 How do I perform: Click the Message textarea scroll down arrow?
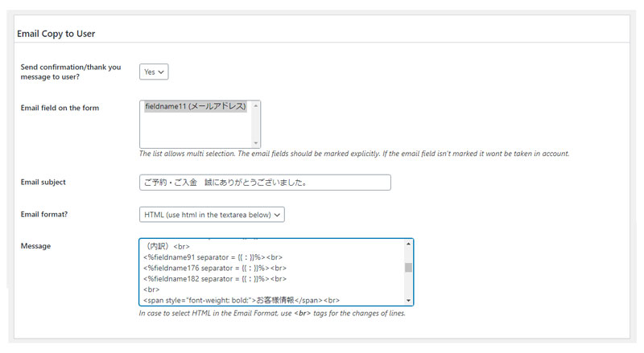(408, 301)
